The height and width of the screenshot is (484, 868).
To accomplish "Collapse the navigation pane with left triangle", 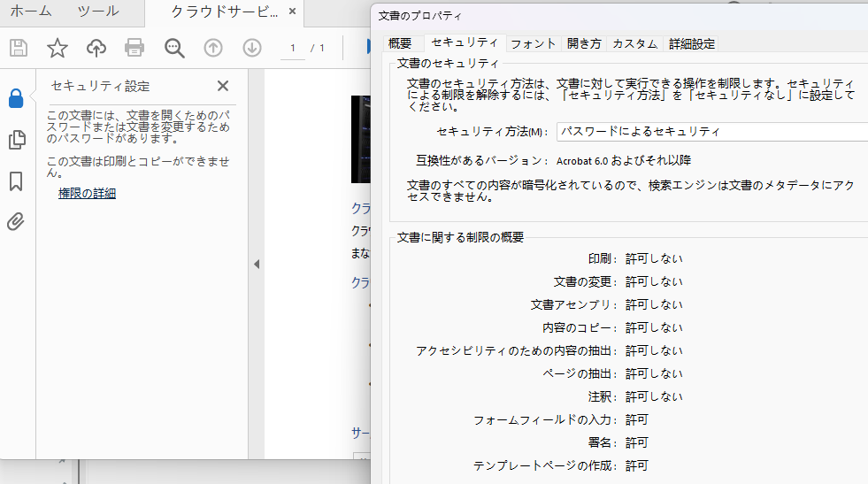I will (257, 265).
